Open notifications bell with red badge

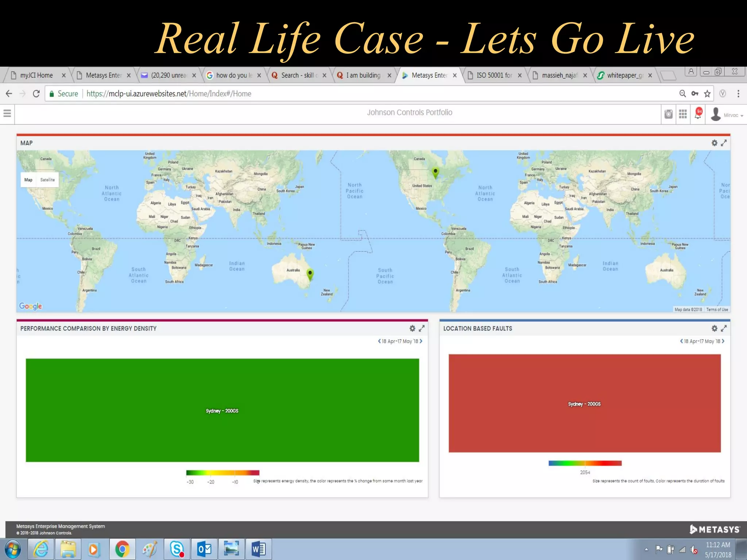(698, 113)
